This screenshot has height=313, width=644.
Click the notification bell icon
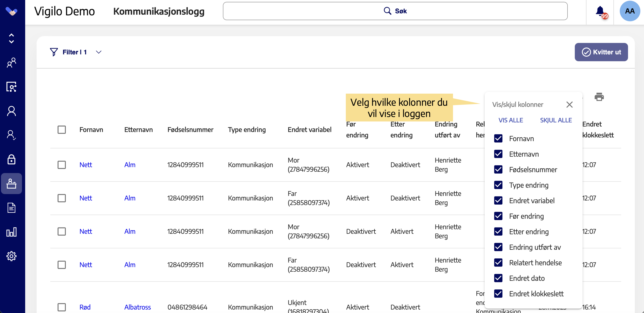tap(600, 11)
